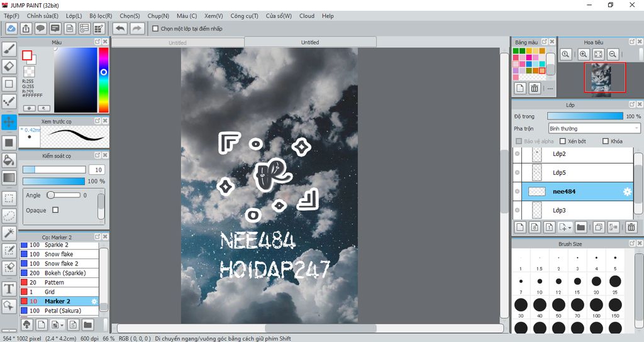Duplicate the current layer
This screenshot has width=644, height=342.
pyautogui.click(x=599, y=227)
